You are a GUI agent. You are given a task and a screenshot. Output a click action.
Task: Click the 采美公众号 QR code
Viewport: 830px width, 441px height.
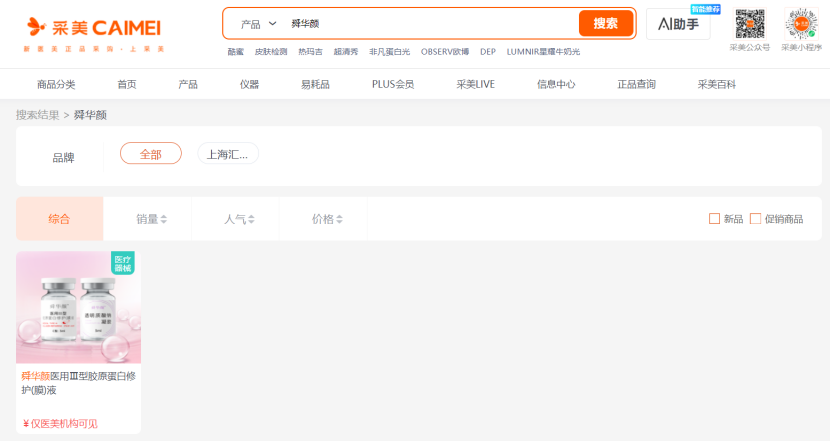(750, 24)
